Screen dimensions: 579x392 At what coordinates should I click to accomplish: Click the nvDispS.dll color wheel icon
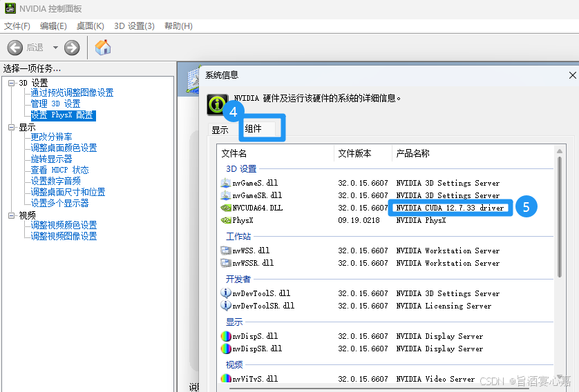[226, 336]
